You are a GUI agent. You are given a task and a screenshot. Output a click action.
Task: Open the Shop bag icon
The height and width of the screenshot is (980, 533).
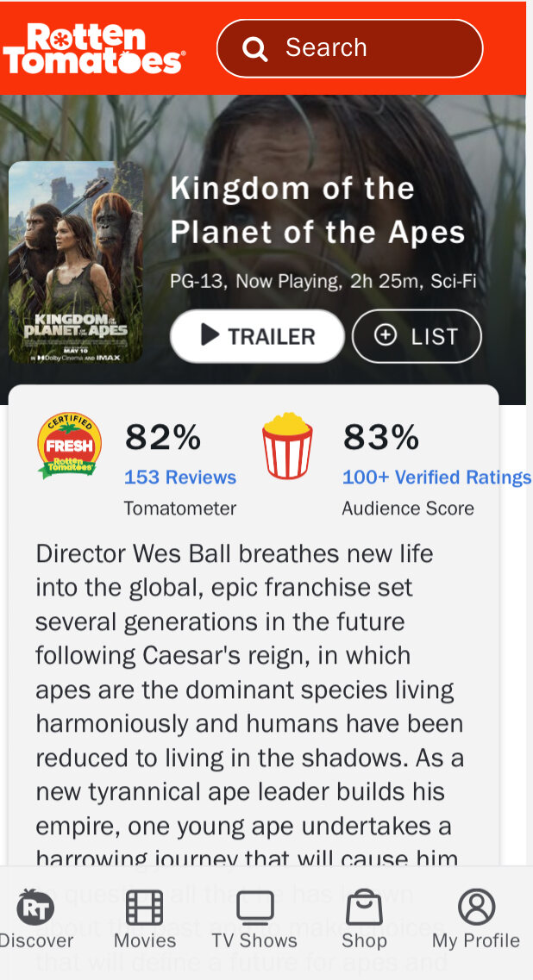pos(364,907)
